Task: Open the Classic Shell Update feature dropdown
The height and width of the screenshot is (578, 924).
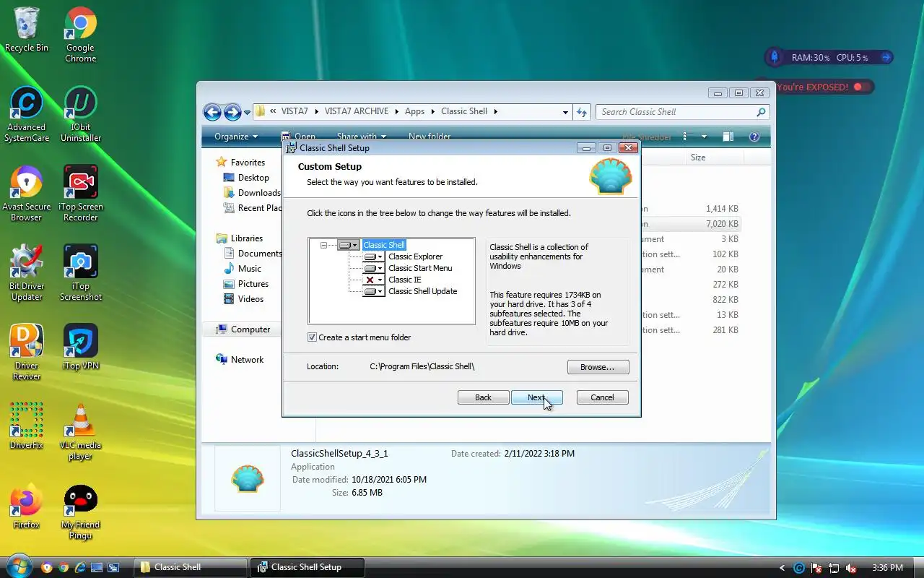Action: click(374, 291)
